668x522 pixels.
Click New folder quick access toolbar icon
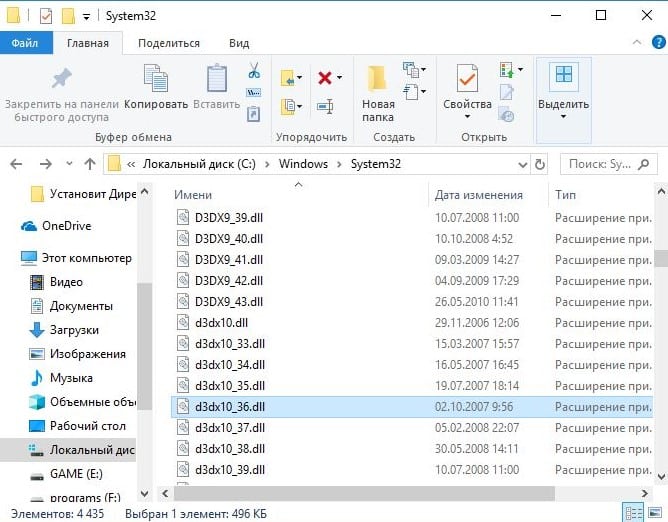click(68, 16)
